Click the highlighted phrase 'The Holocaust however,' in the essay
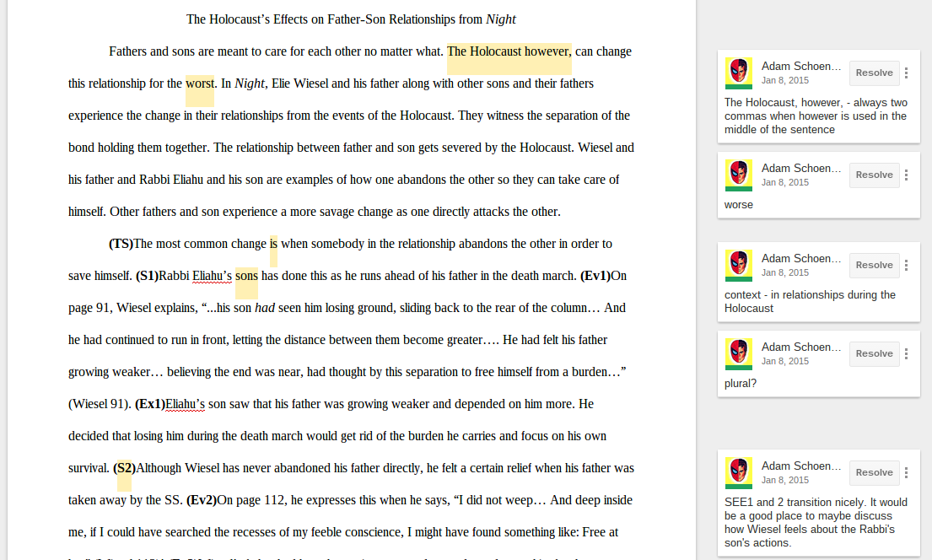 coord(509,51)
